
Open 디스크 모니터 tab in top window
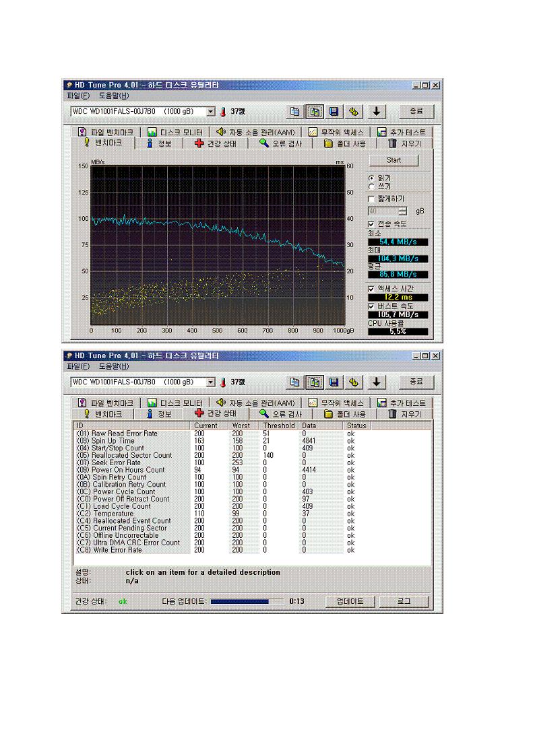click(175, 132)
